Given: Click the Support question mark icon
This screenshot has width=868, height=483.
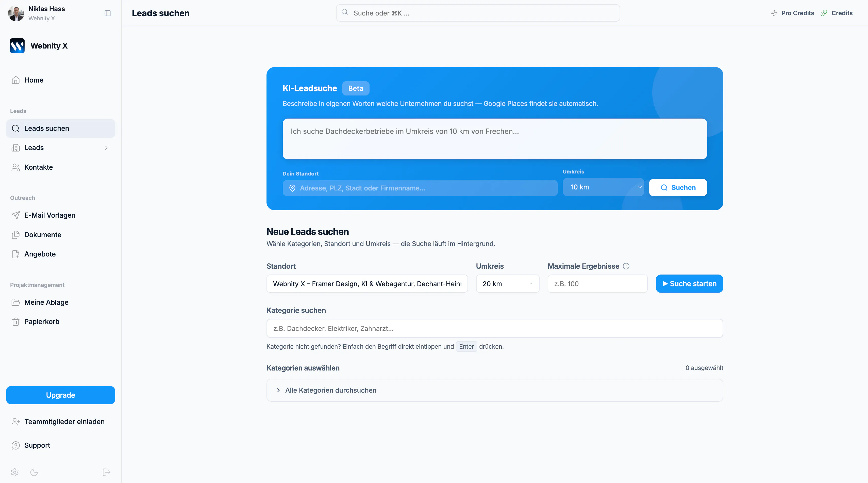Looking at the screenshot, I should [x=15, y=445].
